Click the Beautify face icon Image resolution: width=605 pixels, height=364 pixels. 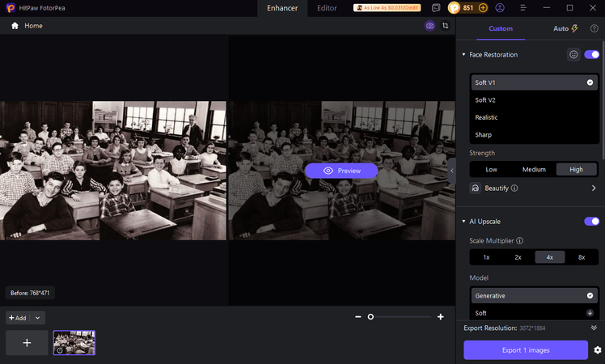pyautogui.click(x=476, y=188)
